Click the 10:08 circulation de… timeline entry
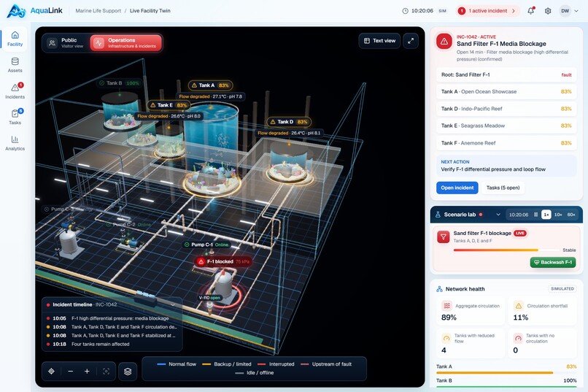The width and height of the screenshot is (588, 392). (112, 327)
